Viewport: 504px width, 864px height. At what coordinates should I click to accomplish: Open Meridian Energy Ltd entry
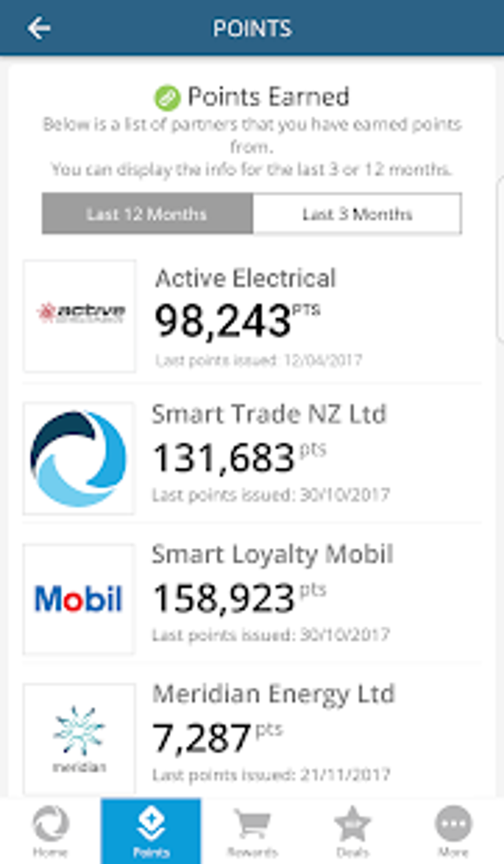pyautogui.click(x=273, y=694)
